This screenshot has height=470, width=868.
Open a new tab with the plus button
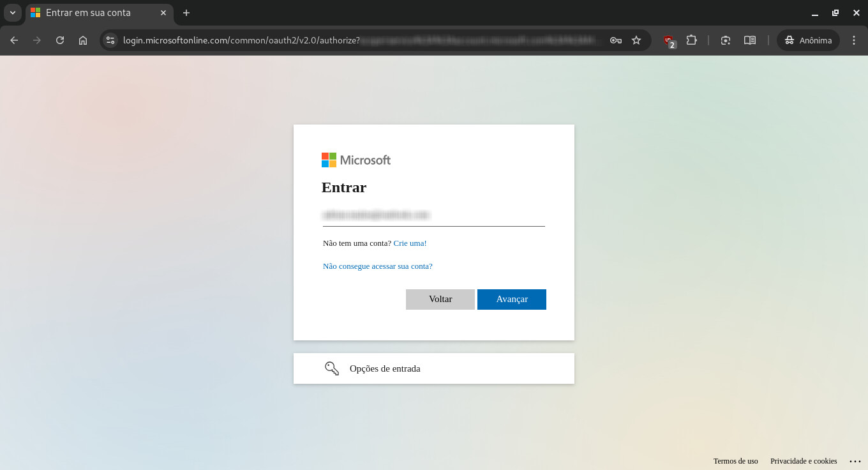pos(186,13)
